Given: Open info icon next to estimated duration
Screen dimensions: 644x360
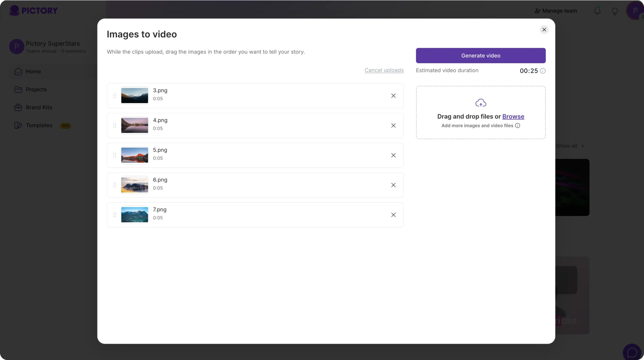Looking at the screenshot, I should point(543,71).
